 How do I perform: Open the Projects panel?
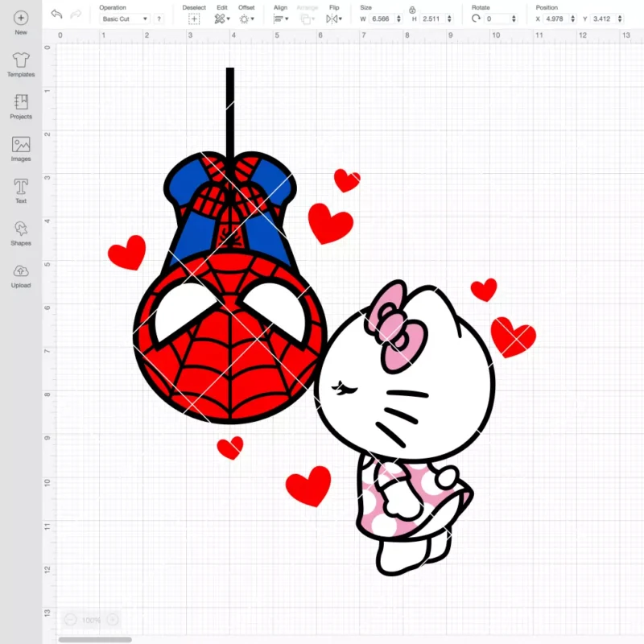coord(21,107)
